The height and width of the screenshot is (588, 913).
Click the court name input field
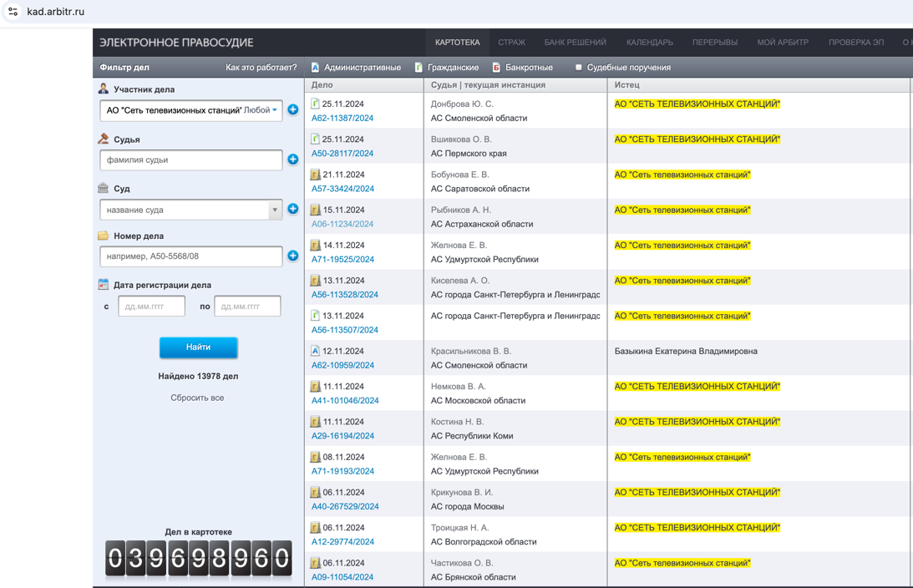click(x=184, y=210)
